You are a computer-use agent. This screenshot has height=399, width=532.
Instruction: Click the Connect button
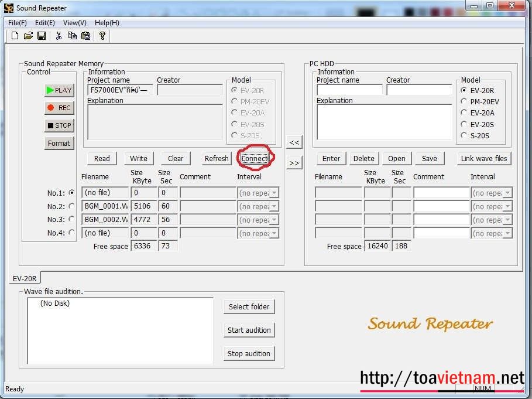[x=255, y=159]
